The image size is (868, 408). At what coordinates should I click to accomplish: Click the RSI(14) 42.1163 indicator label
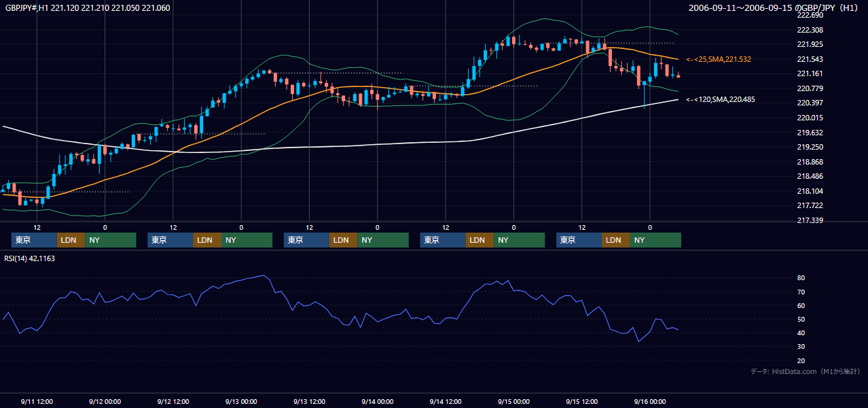pos(31,258)
